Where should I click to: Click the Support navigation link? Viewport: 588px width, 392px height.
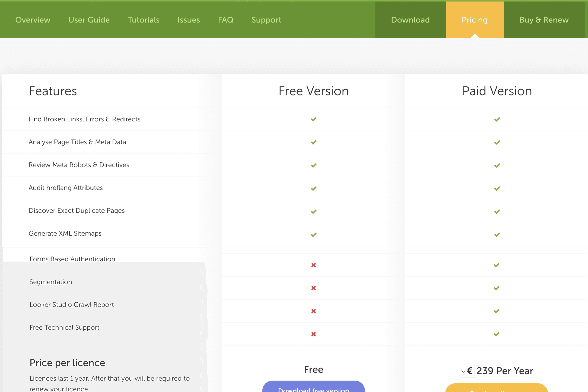[266, 20]
